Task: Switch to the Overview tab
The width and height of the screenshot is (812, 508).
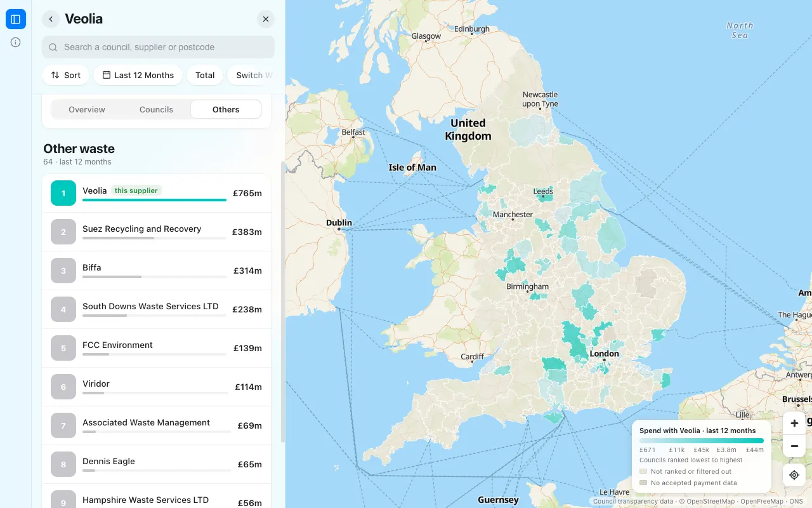Action: (x=87, y=109)
